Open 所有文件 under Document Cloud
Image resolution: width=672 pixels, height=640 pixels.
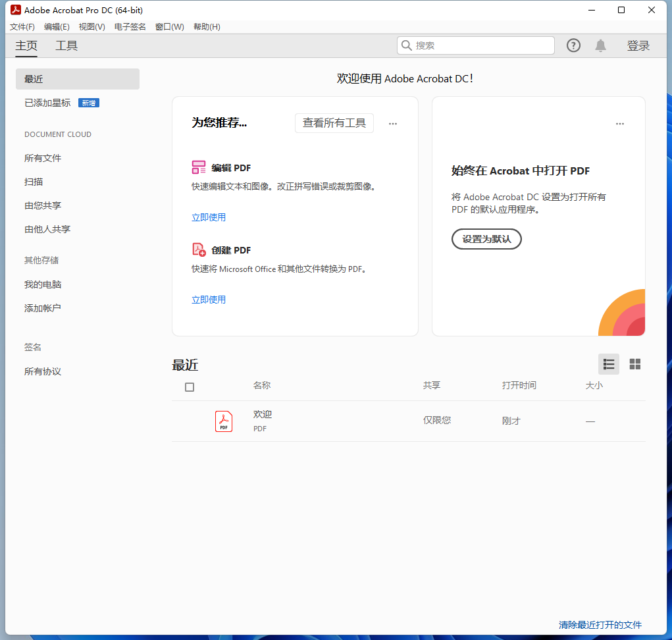point(43,158)
